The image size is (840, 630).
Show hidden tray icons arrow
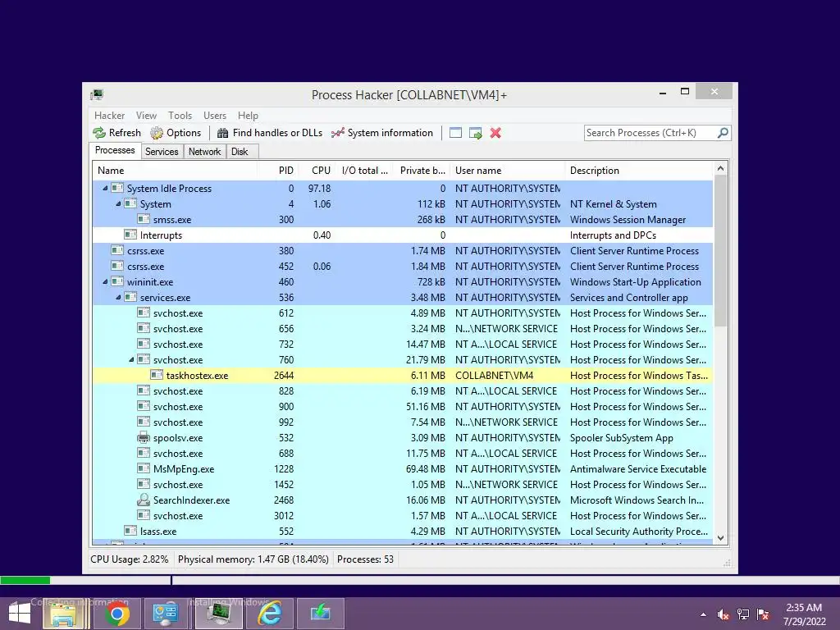tap(703, 614)
